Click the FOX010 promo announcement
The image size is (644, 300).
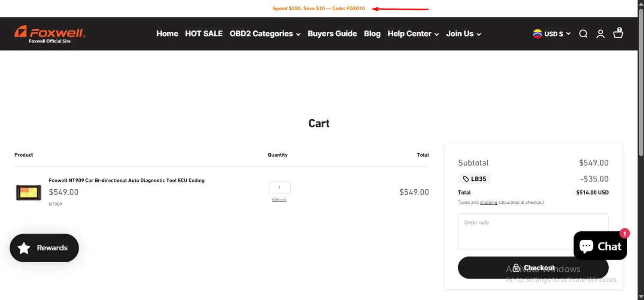(x=319, y=9)
